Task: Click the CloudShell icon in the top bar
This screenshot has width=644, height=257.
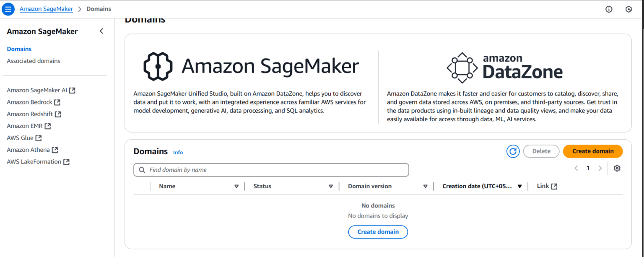Action: point(629,9)
